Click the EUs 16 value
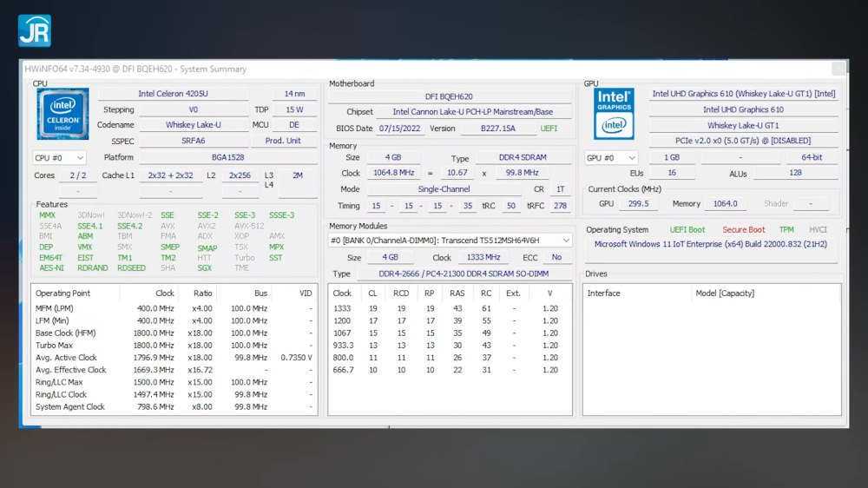 [672, 173]
